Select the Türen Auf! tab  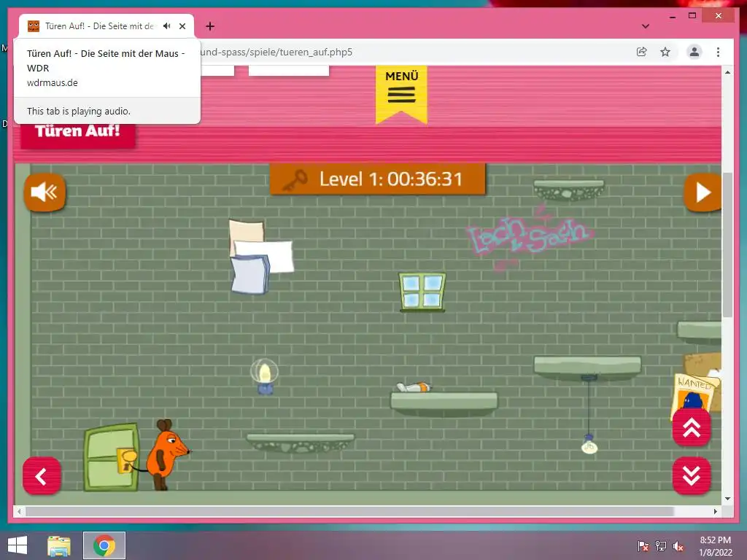pyautogui.click(x=99, y=26)
